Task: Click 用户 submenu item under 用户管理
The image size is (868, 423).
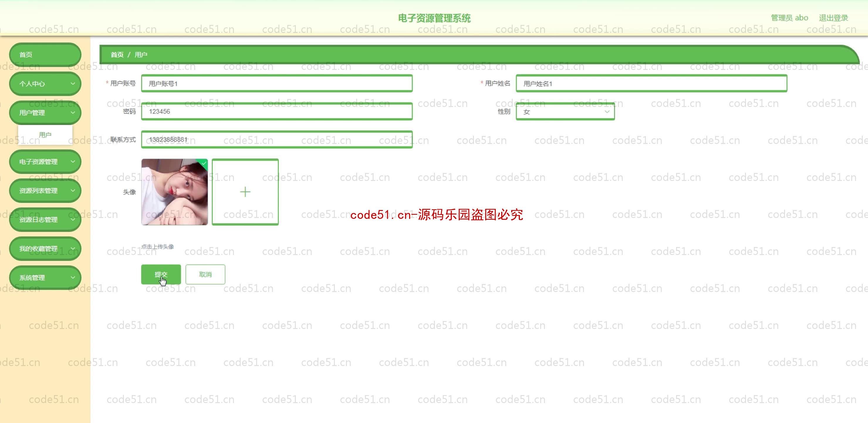Action: pyautogui.click(x=45, y=134)
